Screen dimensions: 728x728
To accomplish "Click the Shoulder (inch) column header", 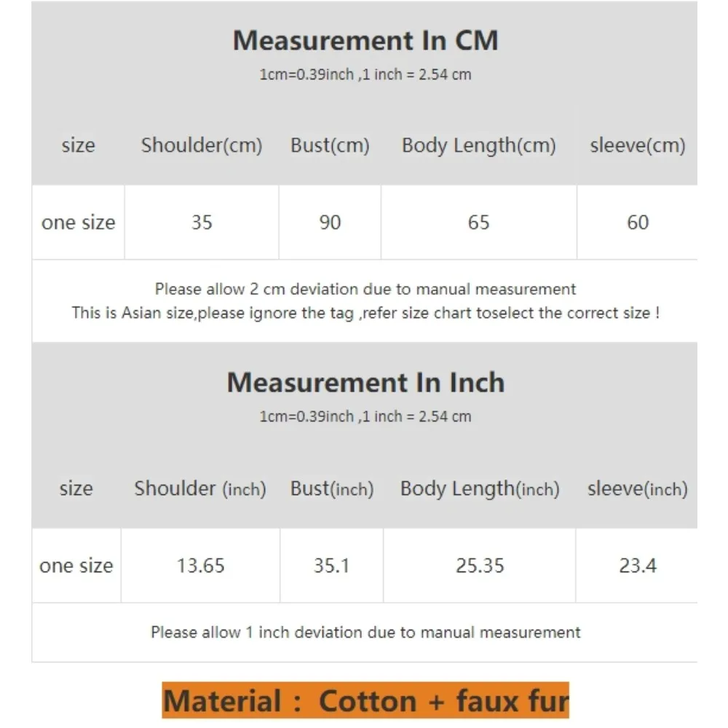I will click(x=200, y=489).
